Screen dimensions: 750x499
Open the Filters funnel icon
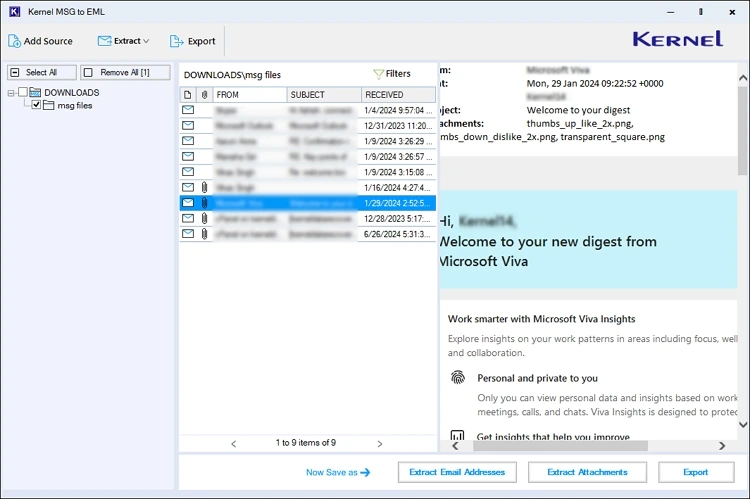[x=378, y=74]
